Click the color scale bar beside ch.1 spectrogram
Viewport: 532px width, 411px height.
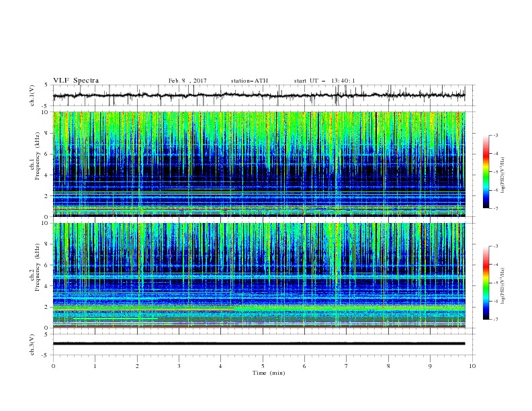click(x=486, y=172)
